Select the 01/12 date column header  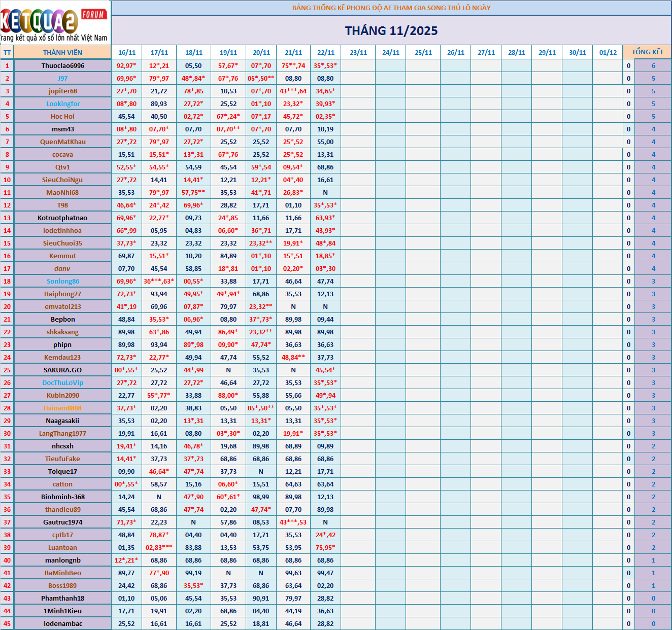pyautogui.click(x=608, y=52)
